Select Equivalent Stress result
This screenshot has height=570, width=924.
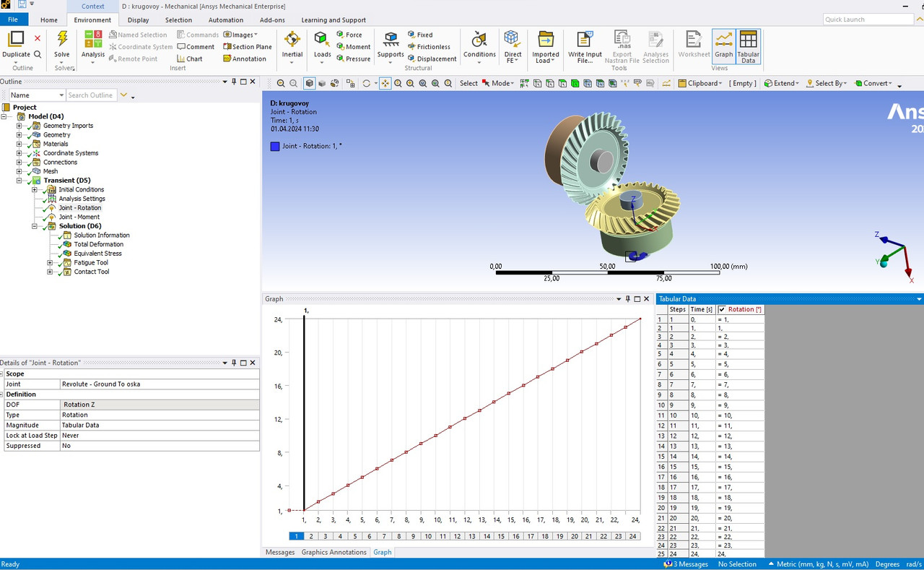pyautogui.click(x=97, y=254)
